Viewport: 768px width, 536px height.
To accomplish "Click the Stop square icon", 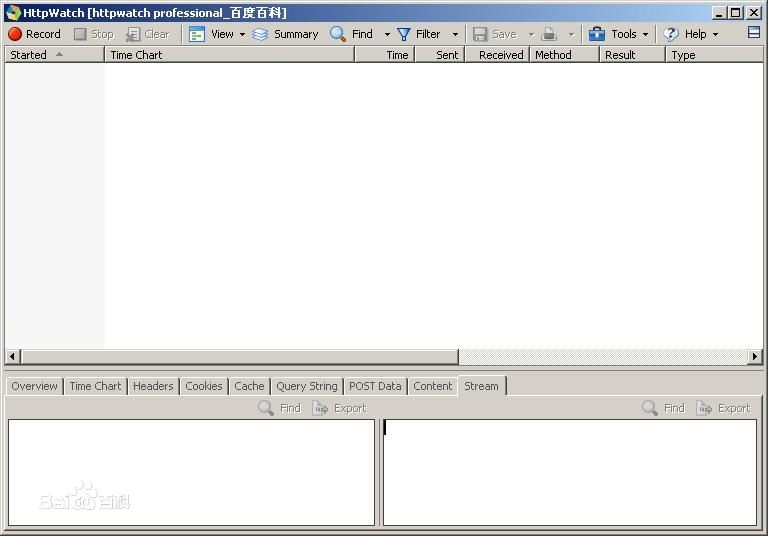I will coord(80,34).
